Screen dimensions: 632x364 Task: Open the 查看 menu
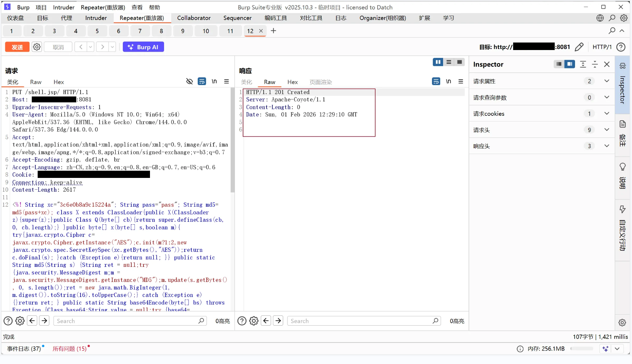click(x=137, y=7)
